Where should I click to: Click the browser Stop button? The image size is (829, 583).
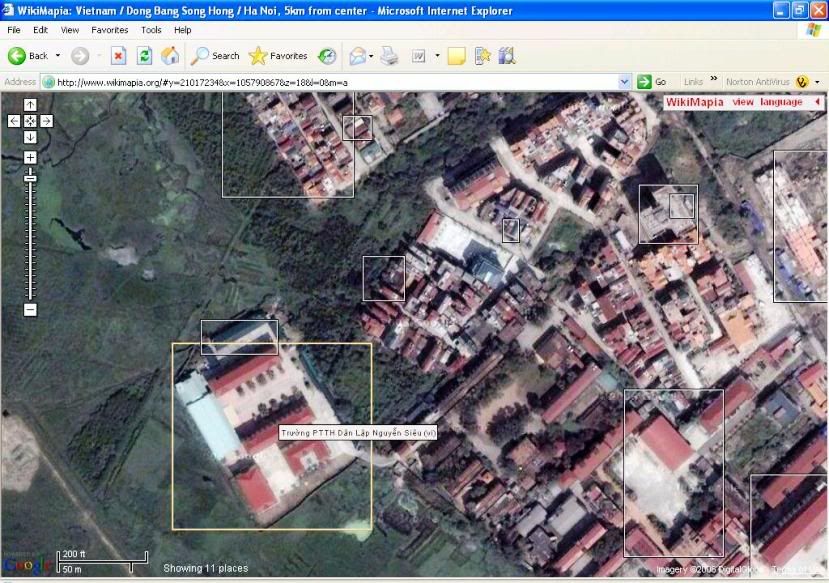(x=118, y=56)
